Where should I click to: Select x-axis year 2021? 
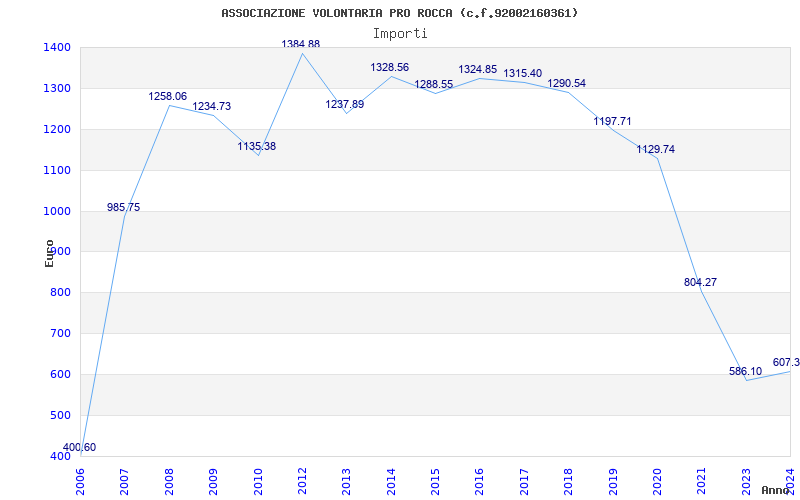pos(702,482)
